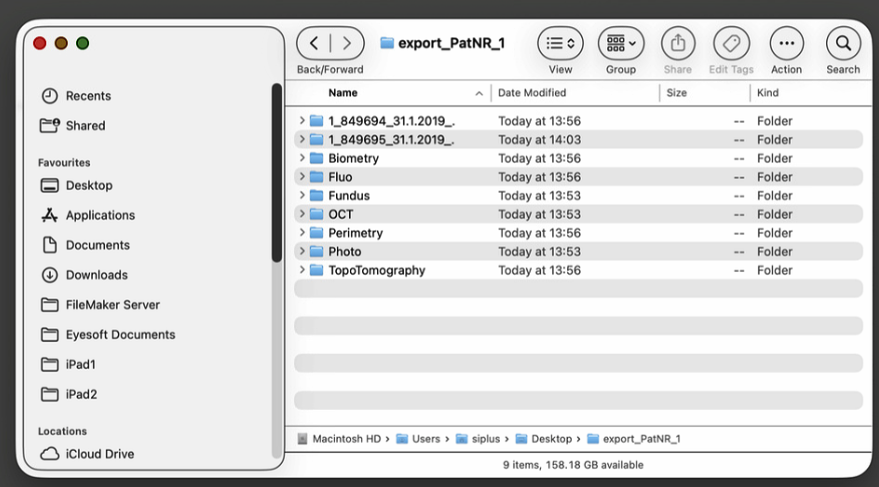Expand the TopoTomography folder
The image size is (879, 487).
click(x=302, y=270)
